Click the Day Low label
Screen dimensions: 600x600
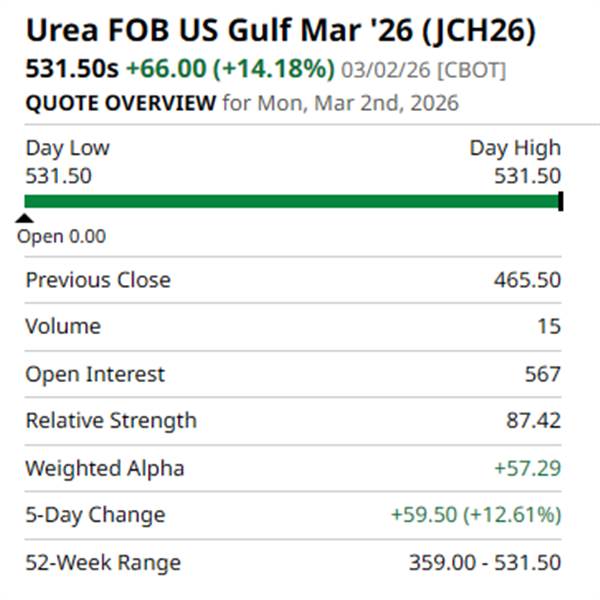pyautogui.click(x=67, y=148)
